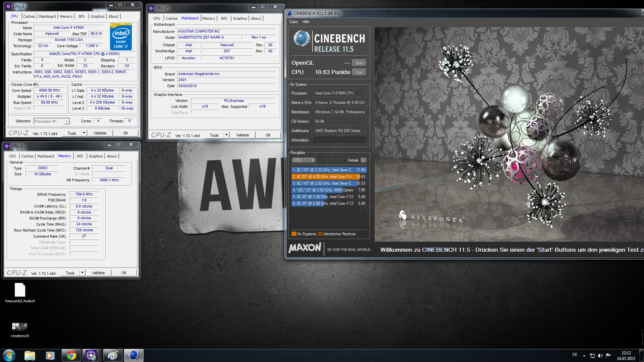Show hidden tray icons arrow

pyautogui.click(x=584, y=356)
